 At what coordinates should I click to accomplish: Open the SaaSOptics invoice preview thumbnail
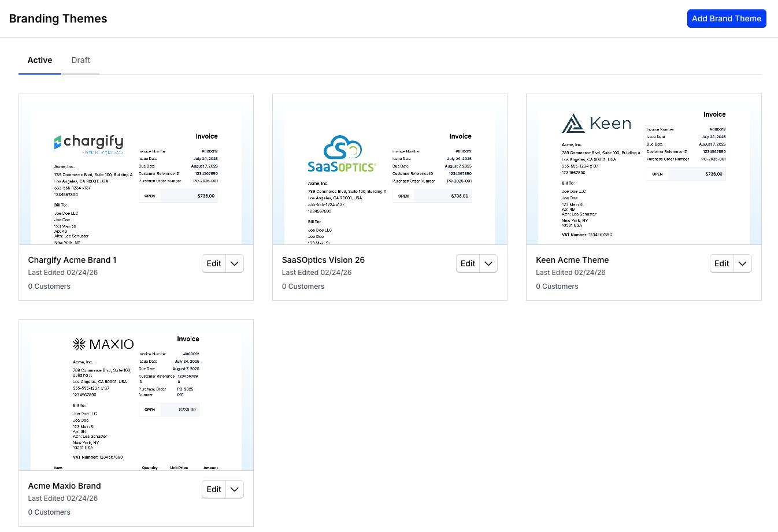390,169
